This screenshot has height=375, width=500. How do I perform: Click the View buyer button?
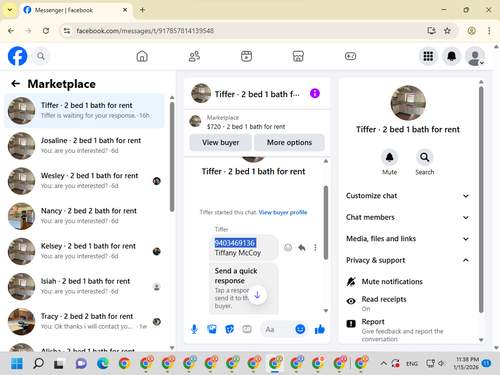click(221, 143)
